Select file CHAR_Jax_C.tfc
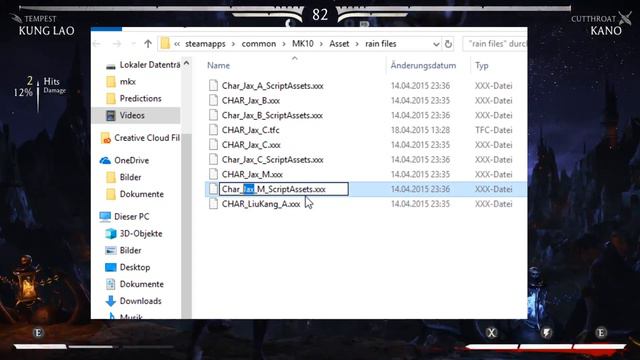 point(251,130)
